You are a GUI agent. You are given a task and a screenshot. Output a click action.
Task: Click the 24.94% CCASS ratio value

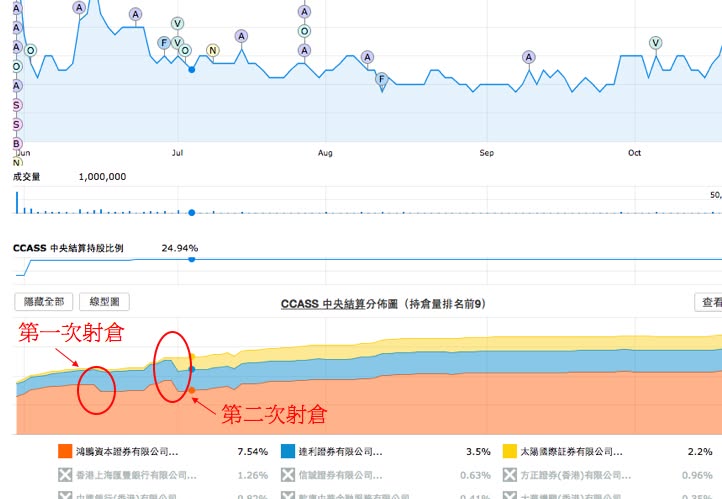(180, 248)
